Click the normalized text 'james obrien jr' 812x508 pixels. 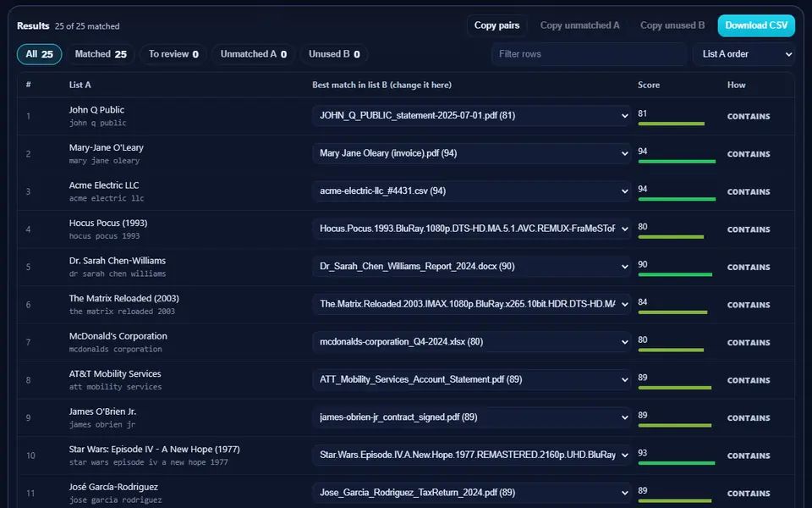point(102,424)
